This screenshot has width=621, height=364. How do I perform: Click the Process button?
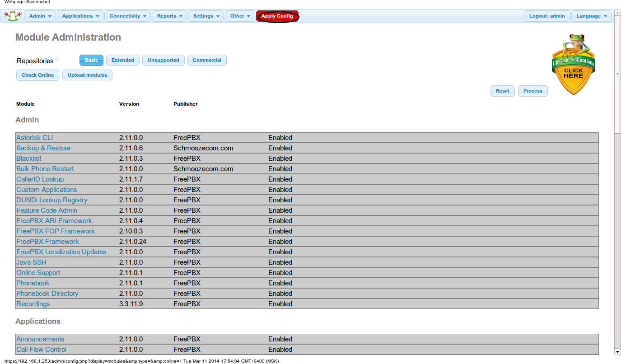point(533,91)
